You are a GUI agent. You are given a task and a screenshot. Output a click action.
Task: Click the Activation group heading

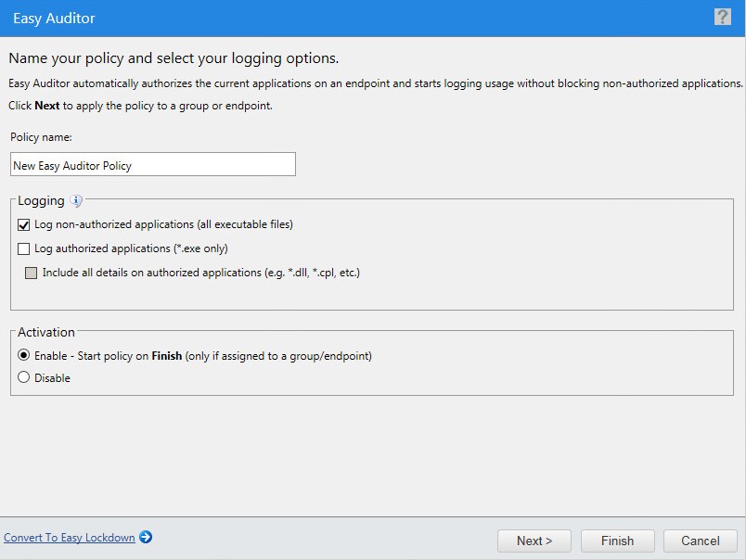[x=46, y=332]
